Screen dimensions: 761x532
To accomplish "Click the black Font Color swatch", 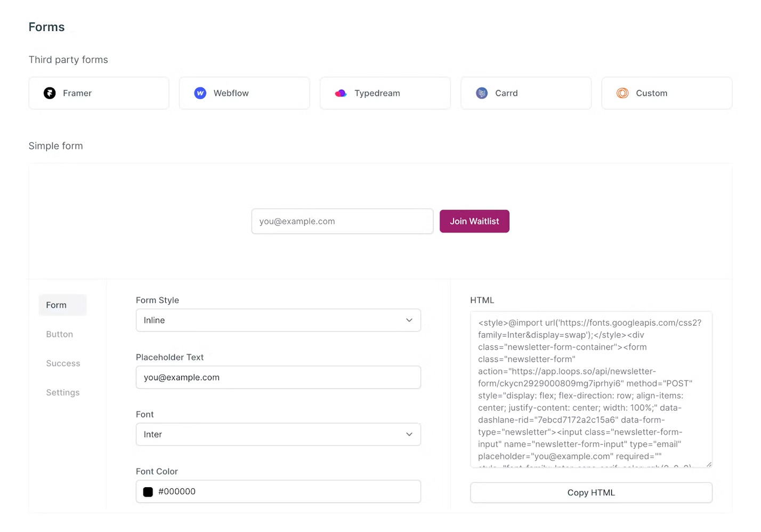I will point(148,492).
